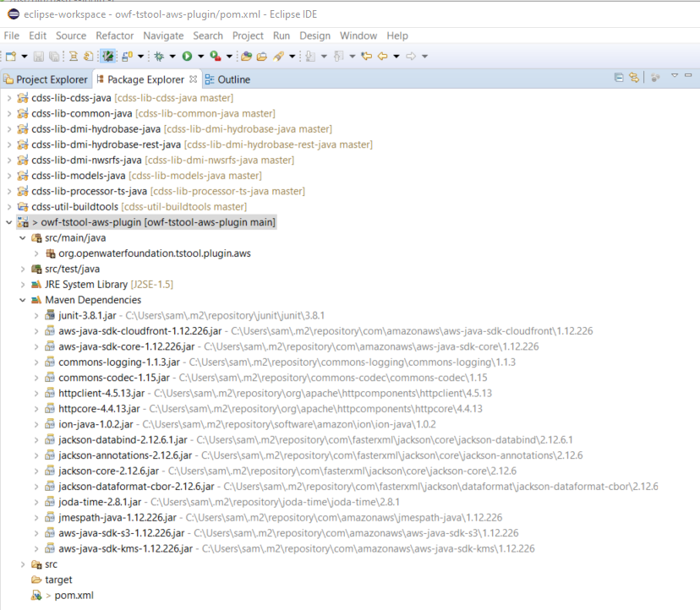Minimize the Package Explorer view
Screen dimensions: 700x610
[x=688, y=75]
